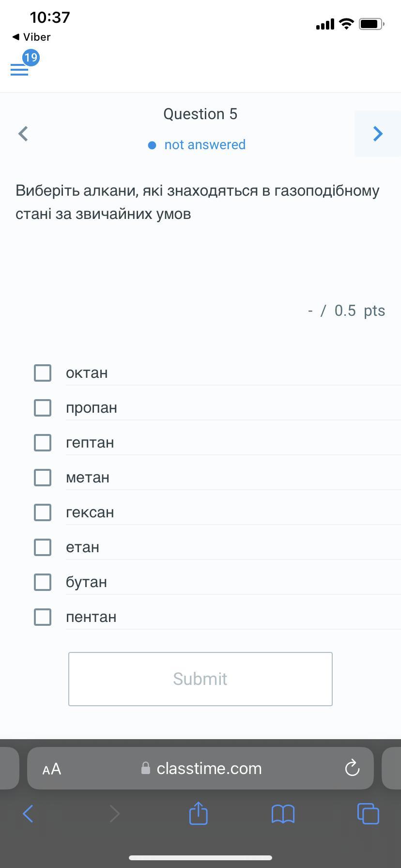Toggle the пентан checkbox
The height and width of the screenshot is (868, 401).
[x=43, y=617]
